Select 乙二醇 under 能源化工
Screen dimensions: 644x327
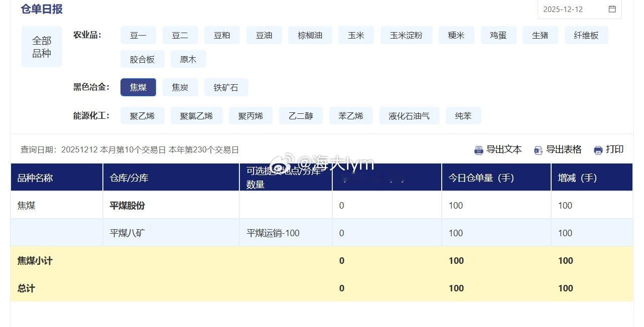click(300, 115)
